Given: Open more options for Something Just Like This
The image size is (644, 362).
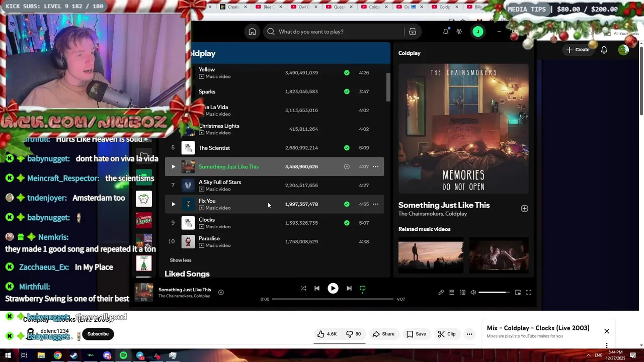Looking at the screenshot, I should 375,167.
